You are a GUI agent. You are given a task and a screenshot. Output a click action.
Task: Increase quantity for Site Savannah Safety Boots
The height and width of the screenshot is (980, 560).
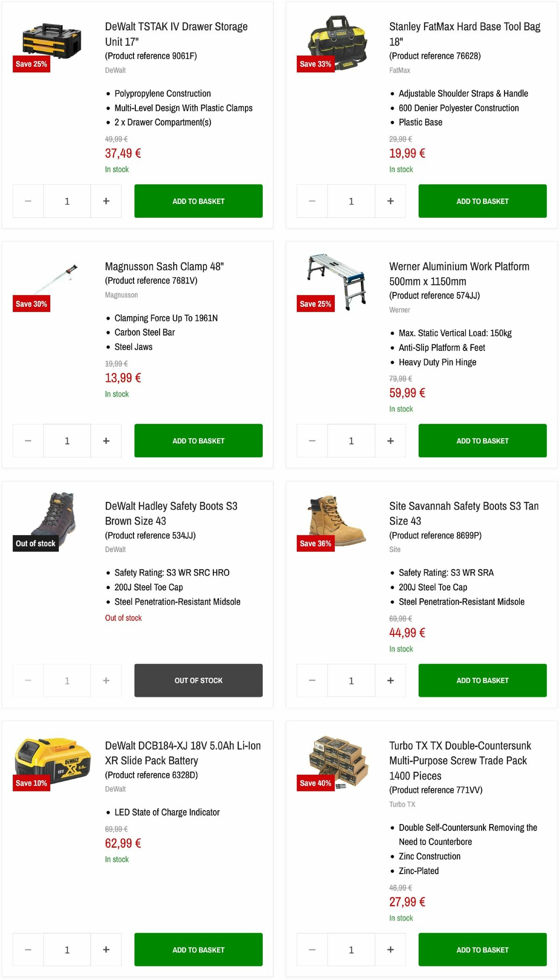(x=390, y=680)
